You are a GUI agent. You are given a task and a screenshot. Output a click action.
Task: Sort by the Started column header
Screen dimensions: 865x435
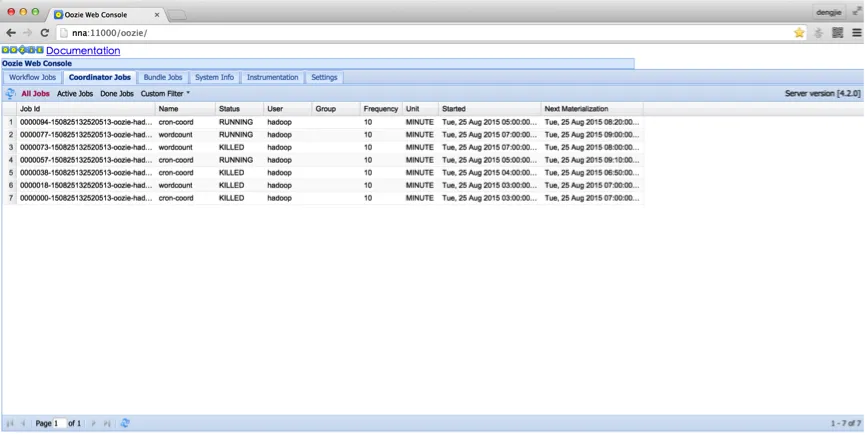[x=490, y=109]
